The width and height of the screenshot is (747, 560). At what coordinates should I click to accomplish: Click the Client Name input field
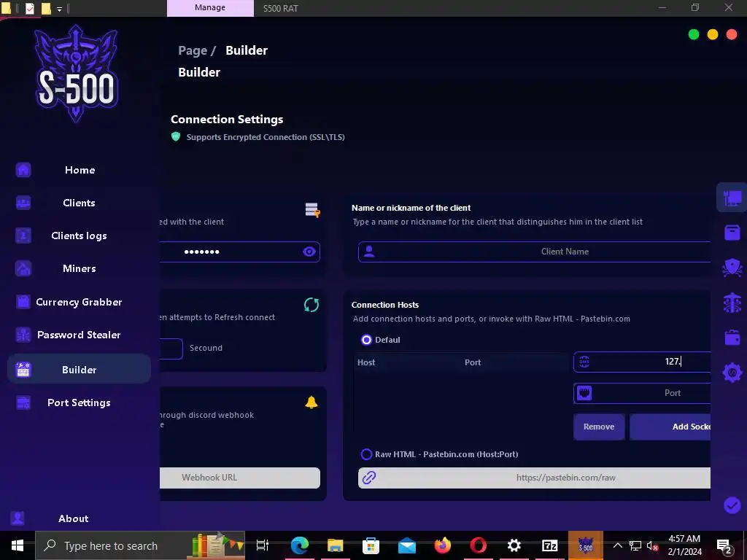(534, 252)
